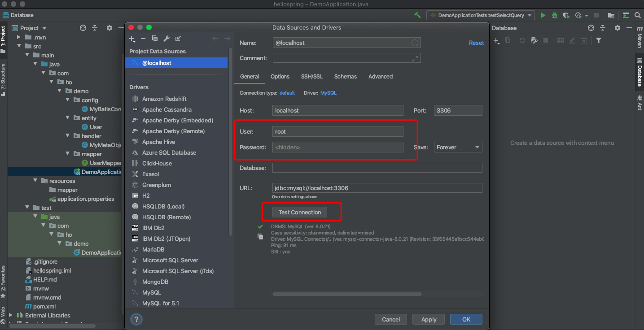Select the General tab

coord(250,77)
